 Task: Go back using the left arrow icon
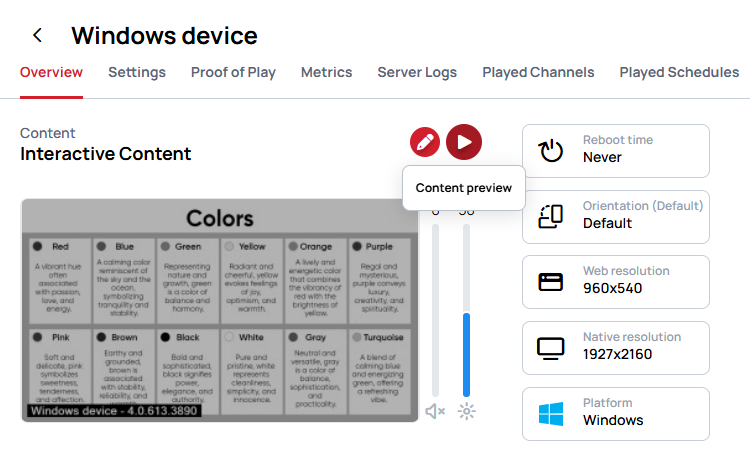tap(37, 35)
